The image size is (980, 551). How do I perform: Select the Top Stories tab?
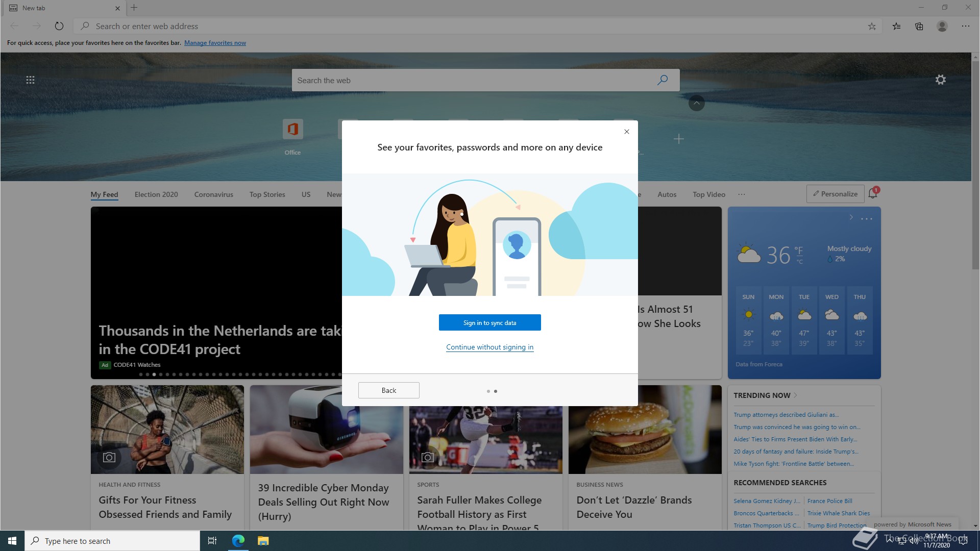(267, 194)
